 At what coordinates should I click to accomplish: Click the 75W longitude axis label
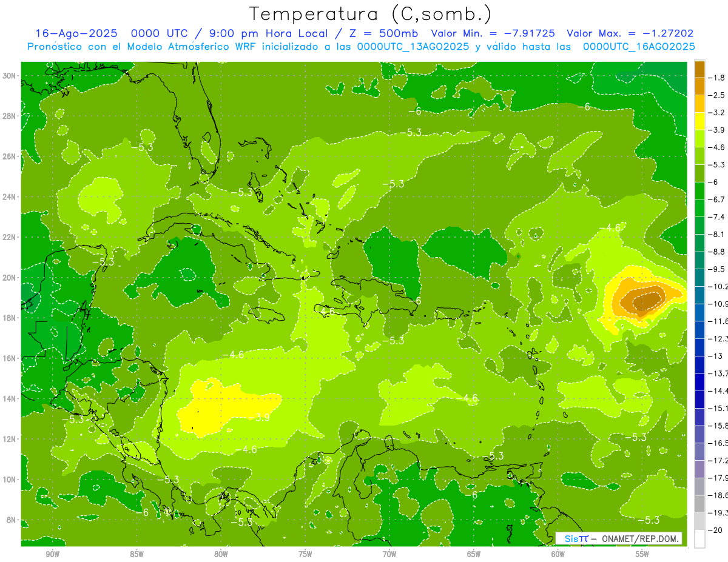305,554
